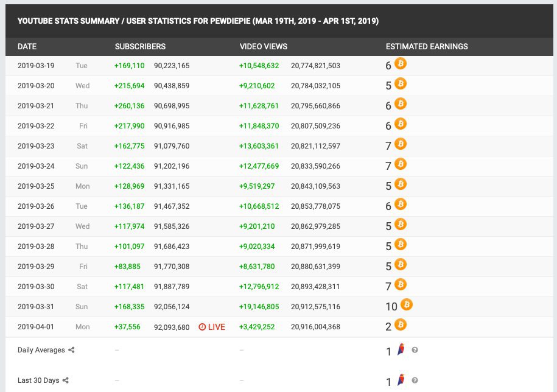This screenshot has height=392, width=557.
Task: Click subscriber total 91,467,352
Action: tap(172, 206)
